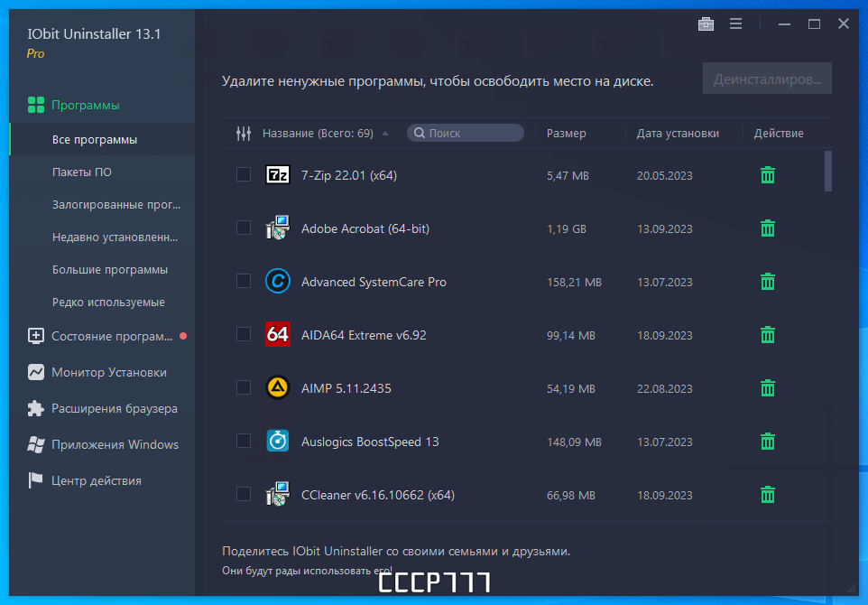Click the trash icon for AIDA64 Extreme
Screen dimensions: 868x605
(x=767, y=335)
